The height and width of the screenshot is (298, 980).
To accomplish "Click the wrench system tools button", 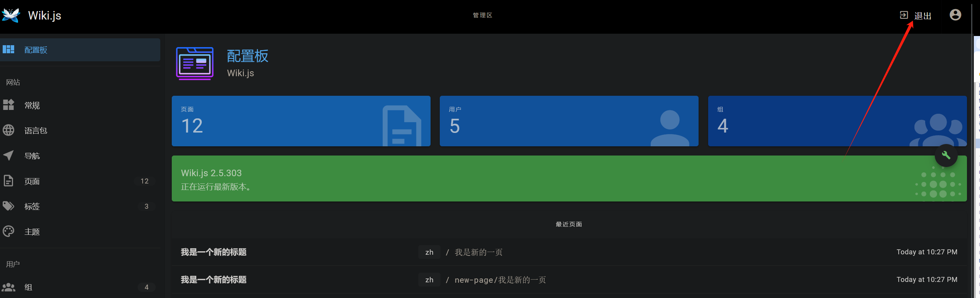I will (x=946, y=156).
